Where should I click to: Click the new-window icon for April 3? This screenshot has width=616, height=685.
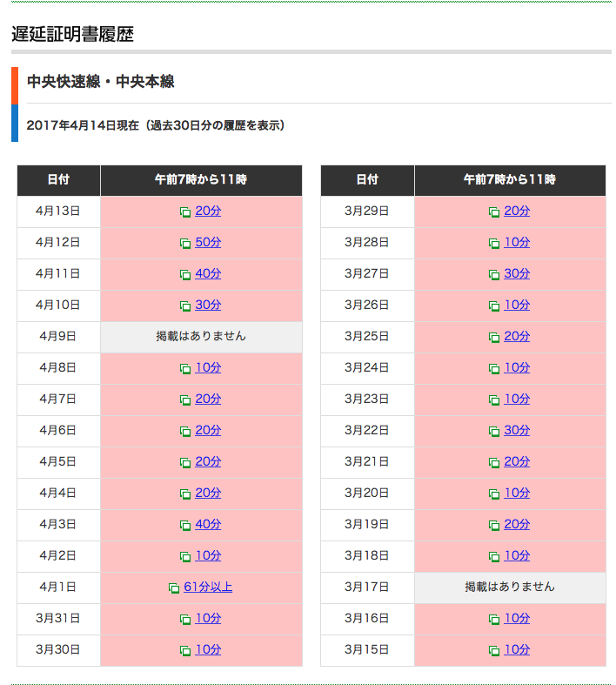click(185, 525)
